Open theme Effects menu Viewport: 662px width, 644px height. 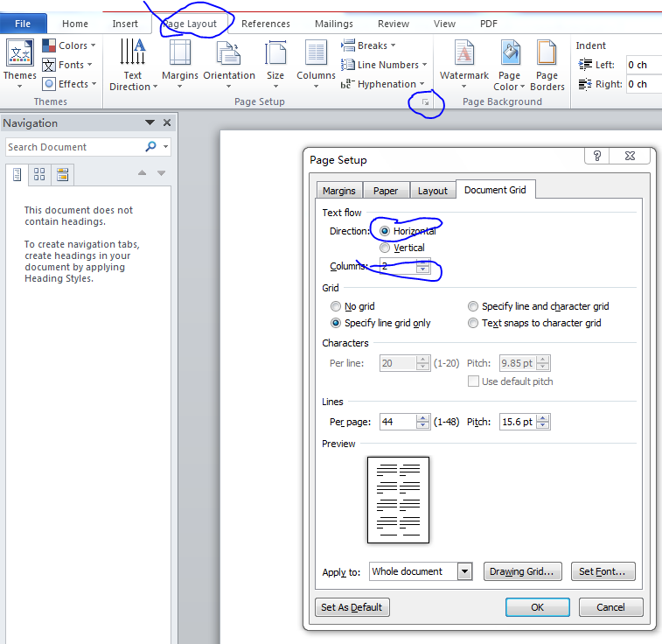click(x=69, y=84)
